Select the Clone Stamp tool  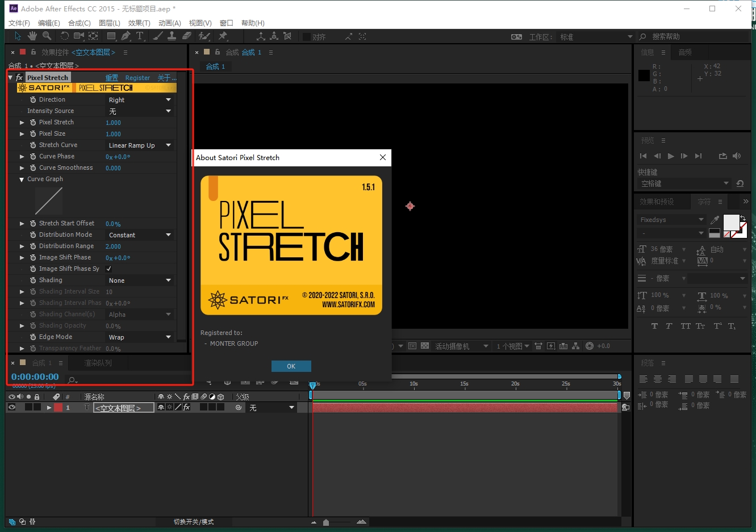click(x=172, y=36)
